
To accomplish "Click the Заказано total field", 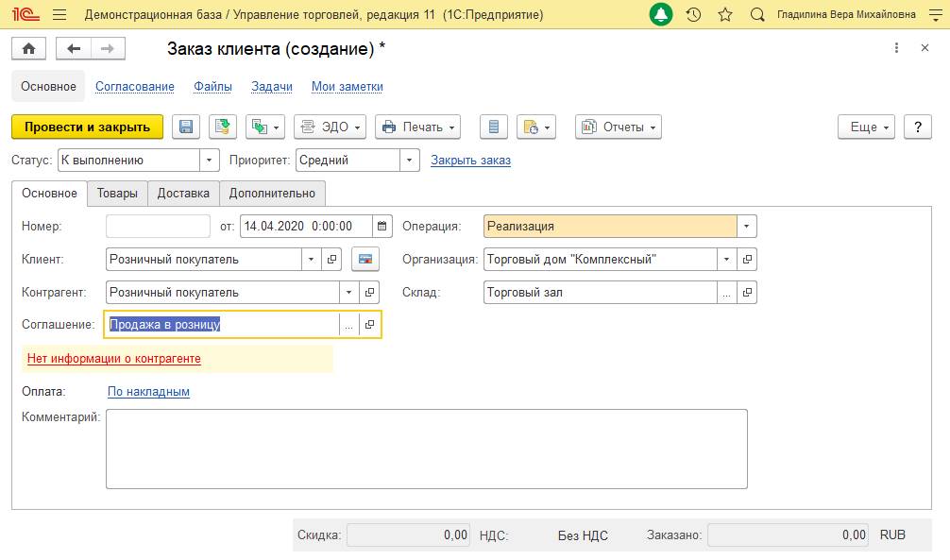I will pos(788,535).
